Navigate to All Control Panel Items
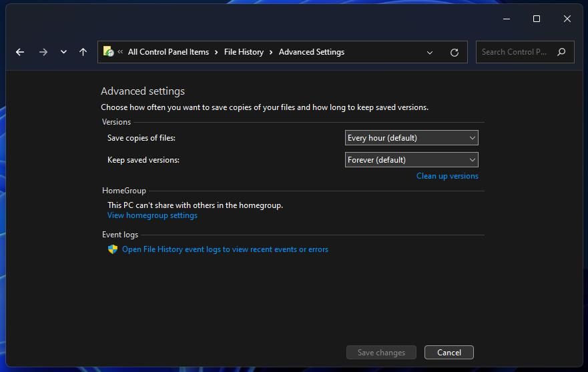 [168, 52]
